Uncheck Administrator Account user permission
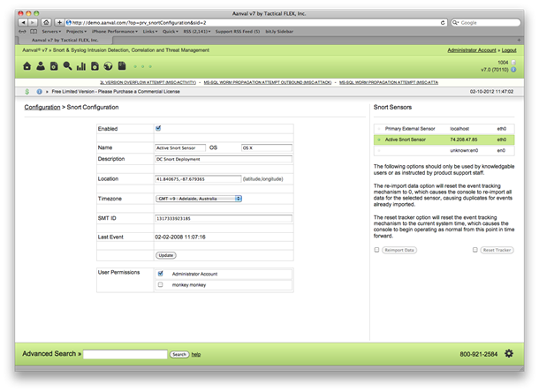This screenshot has height=392, width=539. point(160,274)
